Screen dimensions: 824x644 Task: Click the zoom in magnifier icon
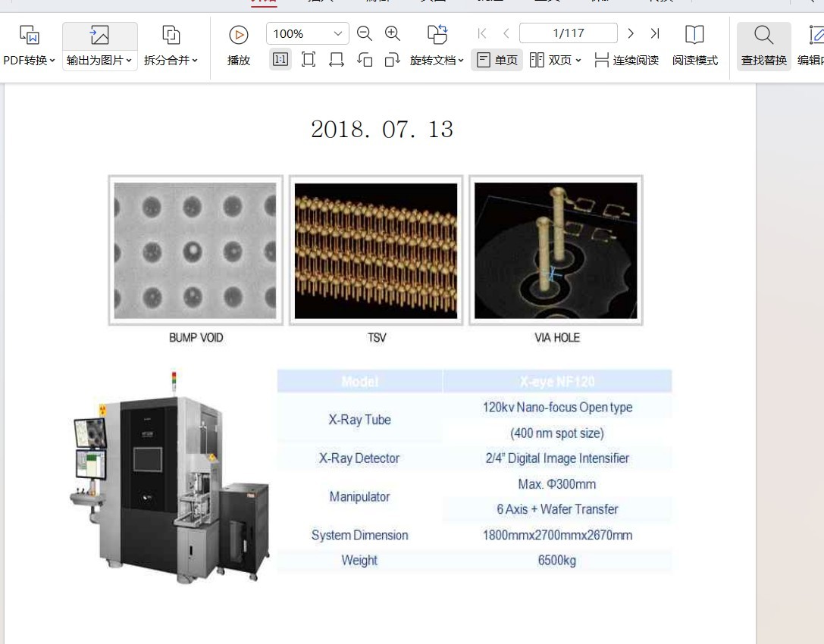click(x=393, y=33)
